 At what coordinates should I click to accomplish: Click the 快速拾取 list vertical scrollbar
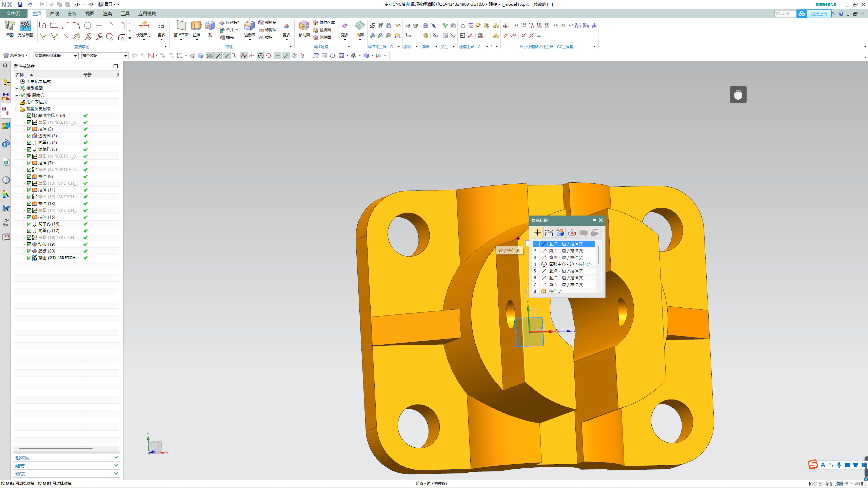[599, 256]
